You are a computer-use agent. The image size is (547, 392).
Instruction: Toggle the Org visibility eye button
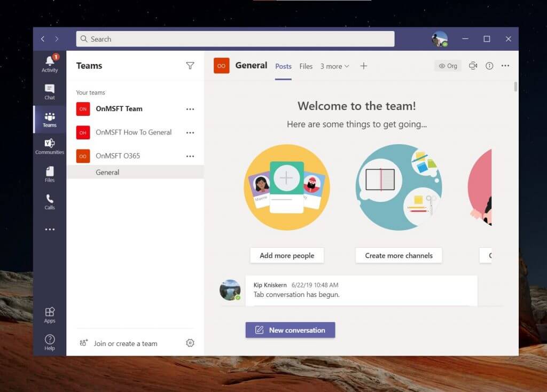(x=448, y=66)
